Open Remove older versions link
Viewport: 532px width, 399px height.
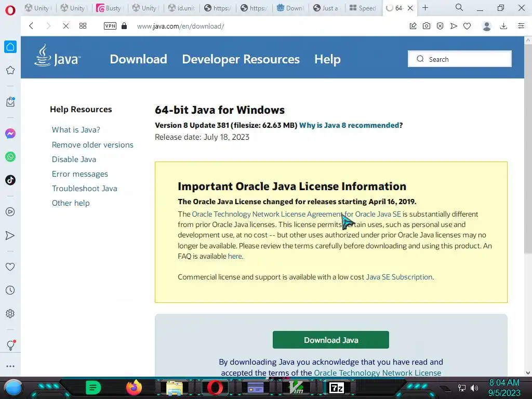coord(92,145)
